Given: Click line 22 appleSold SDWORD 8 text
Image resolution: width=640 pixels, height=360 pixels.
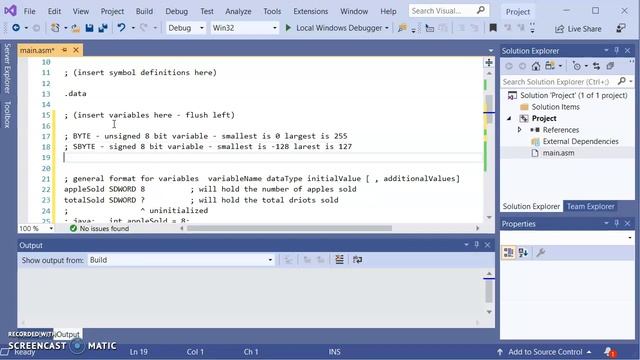Looking at the screenshot, I should tap(104, 189).
